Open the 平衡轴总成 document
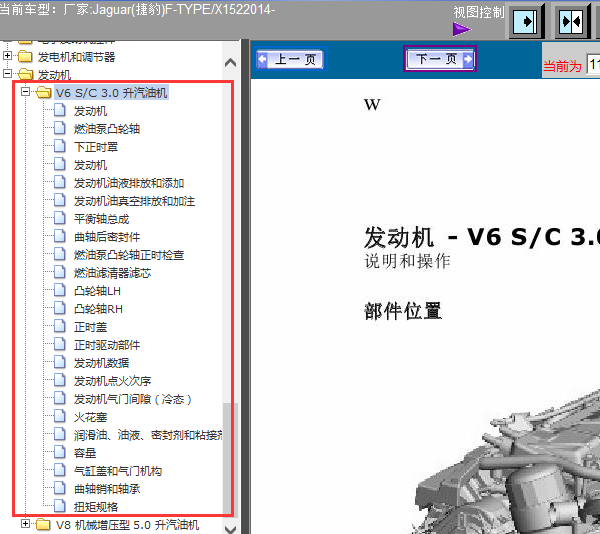The image size is (600, 534). [x=101, y=219]
